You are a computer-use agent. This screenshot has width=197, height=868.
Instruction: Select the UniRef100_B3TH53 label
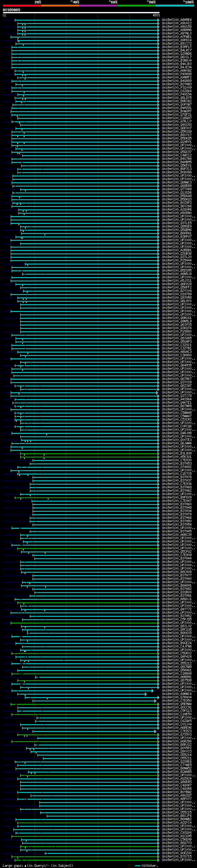tap(177, 463)
